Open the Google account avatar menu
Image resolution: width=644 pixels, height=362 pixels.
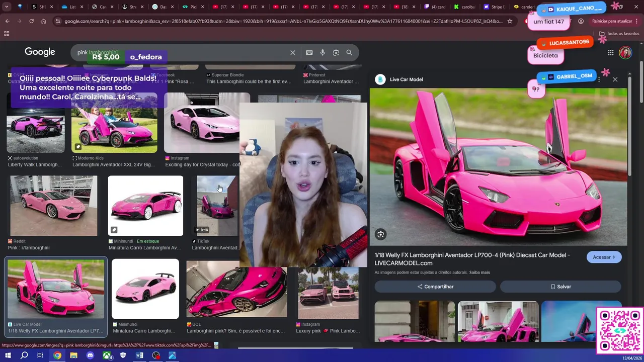point(625,53)
